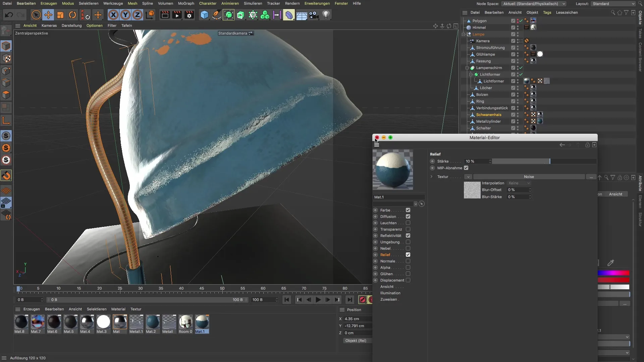The height and width of the screenshot is (362, 644).
Task: Click the Camera object icon
Action: [x=314, y=15]
